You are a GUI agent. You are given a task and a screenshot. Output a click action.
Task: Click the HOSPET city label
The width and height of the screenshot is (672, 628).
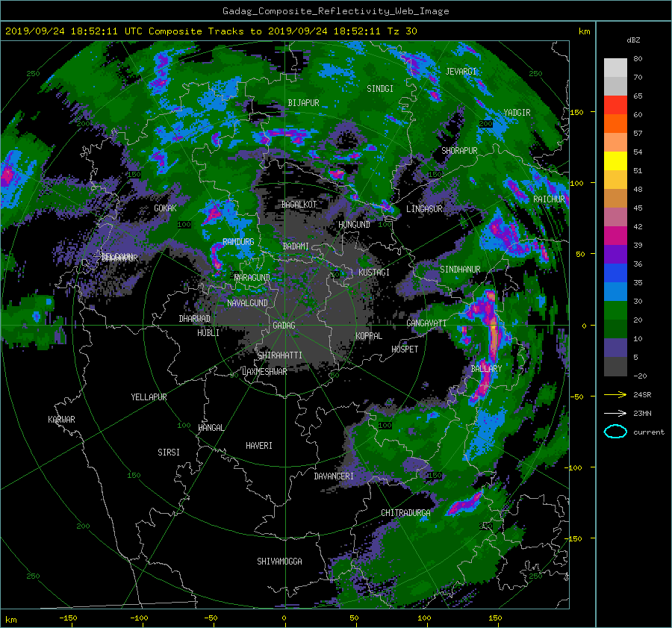405,349
